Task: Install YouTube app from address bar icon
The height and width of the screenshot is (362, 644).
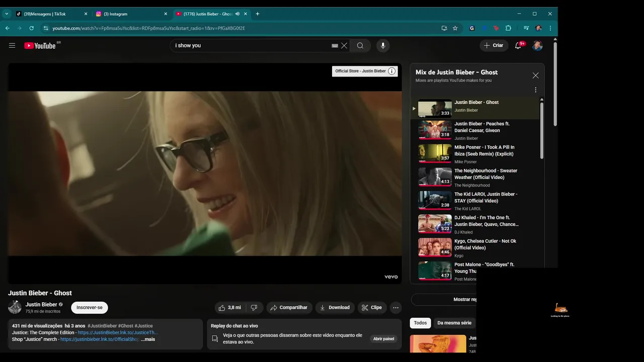Action: 444,28
